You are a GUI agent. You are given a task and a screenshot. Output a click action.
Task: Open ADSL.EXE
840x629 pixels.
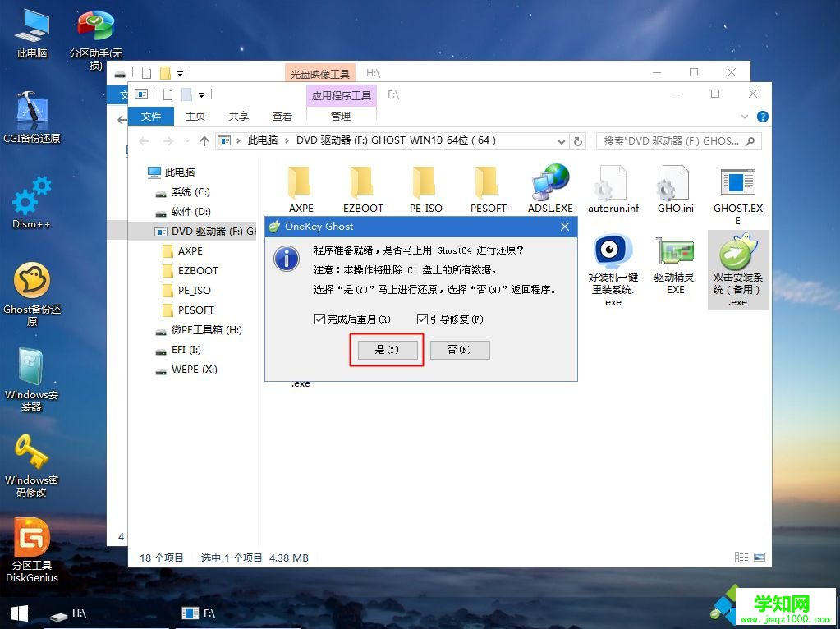click(x=549, y=185)
